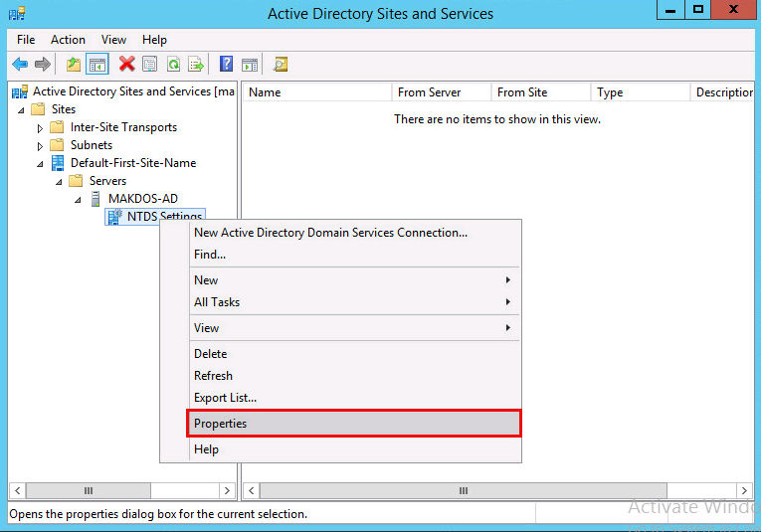Click the red X Delete toolbar icon
Viewport: 761px width, 532px height.
click(x=126, y=64)
